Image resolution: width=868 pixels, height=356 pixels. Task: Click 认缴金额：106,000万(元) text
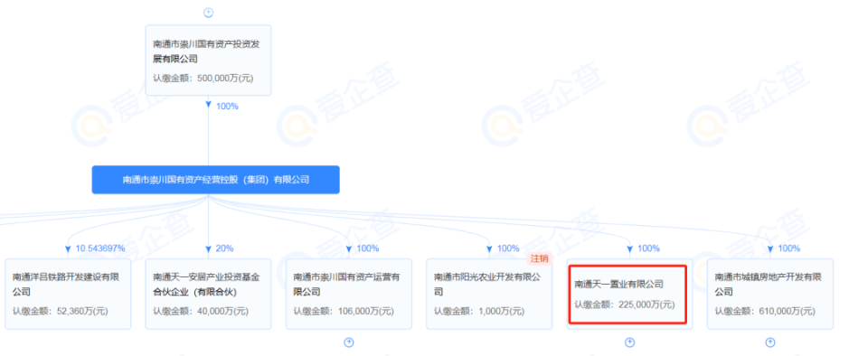coord(344,311)
